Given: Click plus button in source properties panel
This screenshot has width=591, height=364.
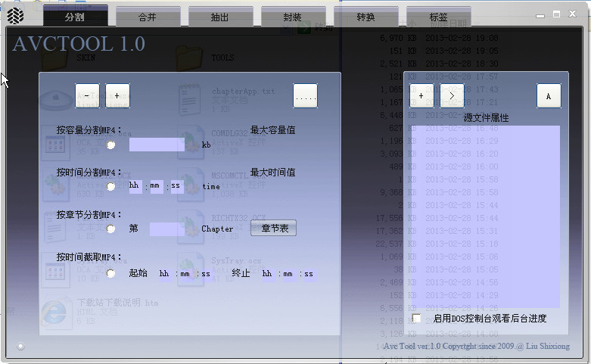Looking at the screenshot, I should [x=421, y=95].
